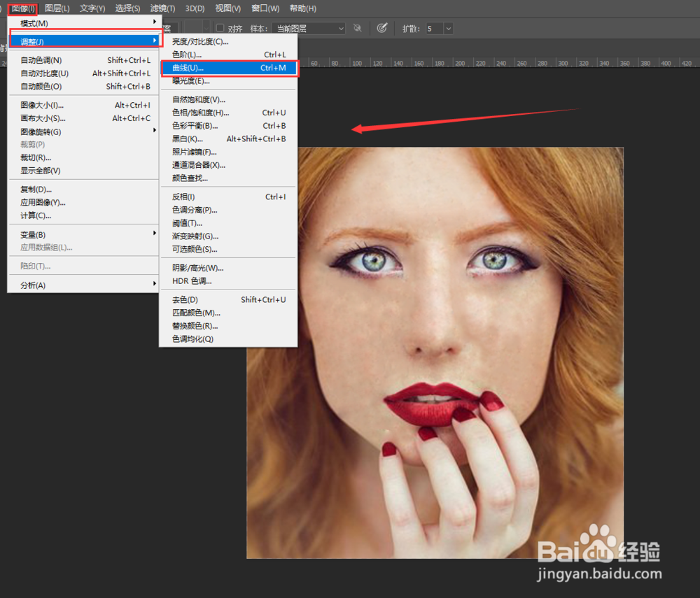The height and width of the screenshot is (598, 700).
Task: Expand the 分析(A) submenu
Action: [84, 285]
